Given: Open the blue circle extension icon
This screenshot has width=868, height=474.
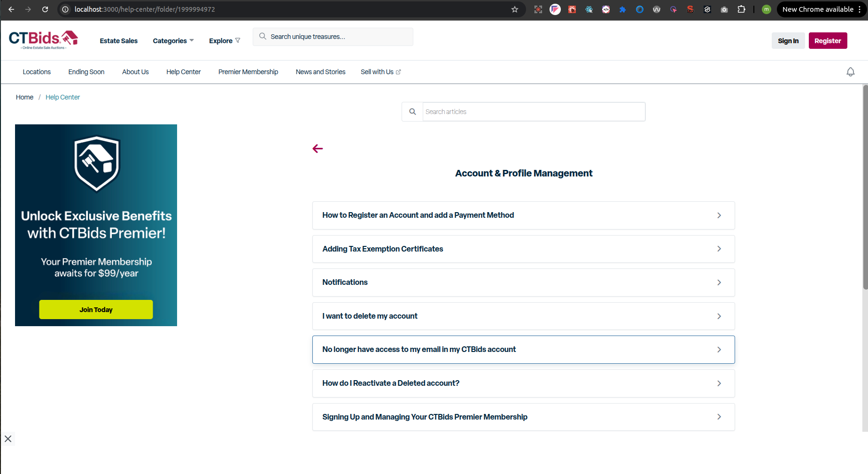Looking at the screenshot, I should pyautogui.click(x=640, y=9).
